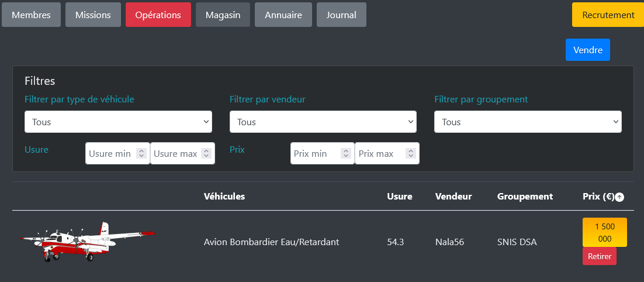Screen dimensions: 644x282
Task: Click the 1 500 000 price button
Action: tap(604, 232)
